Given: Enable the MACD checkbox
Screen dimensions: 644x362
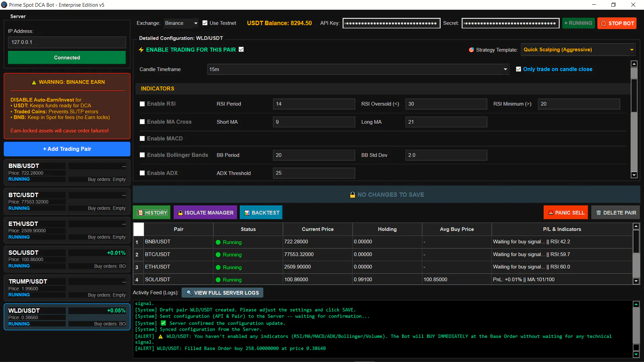Looking at the screenshot, I should tap(142, 138).
